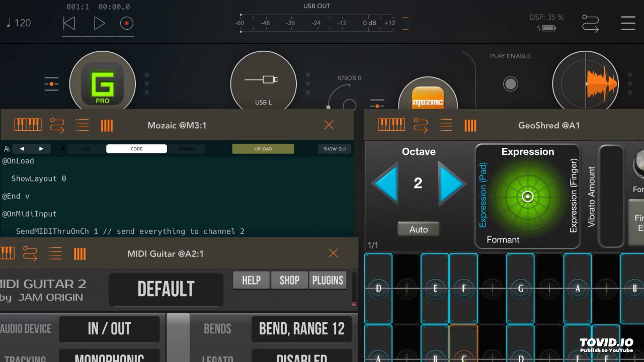The width and height of the screenshot is (644, 362).
Task: Toggle the transport record button
Action: [x=126, y=23]
